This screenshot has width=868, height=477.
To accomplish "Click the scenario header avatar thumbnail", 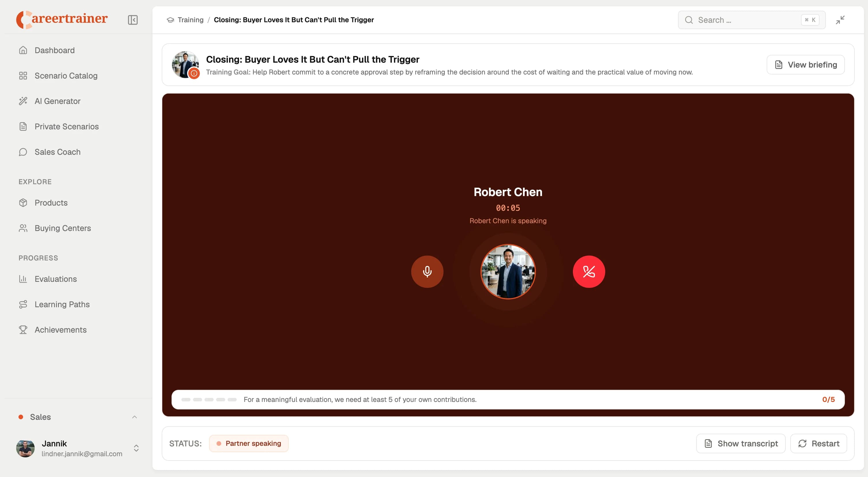I will (x=185, y=64).
